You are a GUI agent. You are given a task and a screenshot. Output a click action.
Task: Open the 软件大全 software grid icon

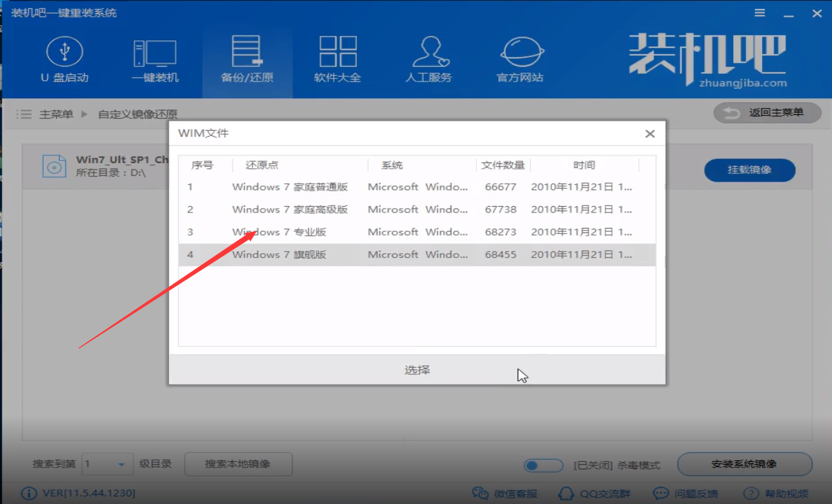[x=338, y=53]
